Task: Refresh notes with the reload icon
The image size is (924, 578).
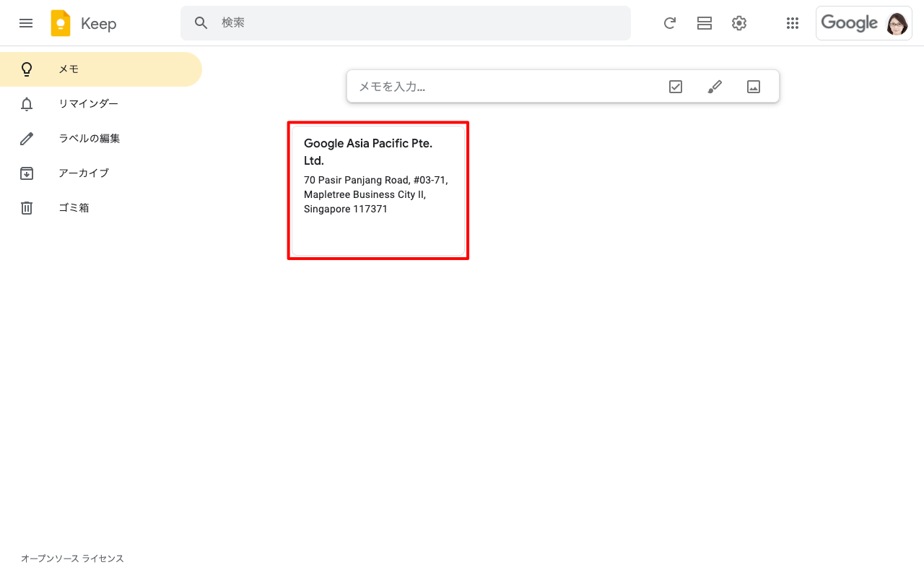Action: pos(670,23)
